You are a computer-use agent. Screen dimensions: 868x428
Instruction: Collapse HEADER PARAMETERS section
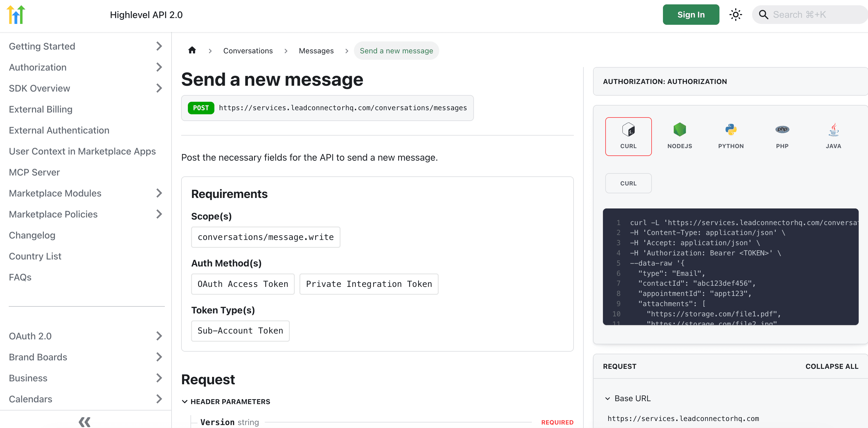[226, 401]
